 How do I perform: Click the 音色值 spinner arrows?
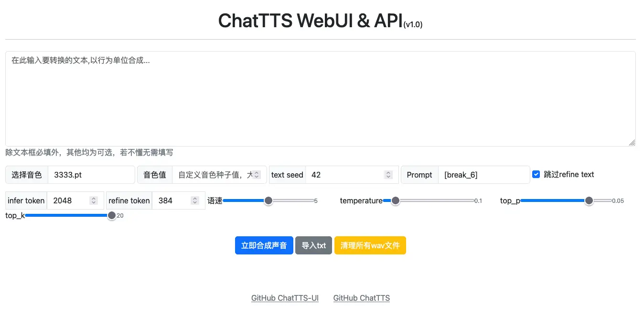click(x=257, y=175)
